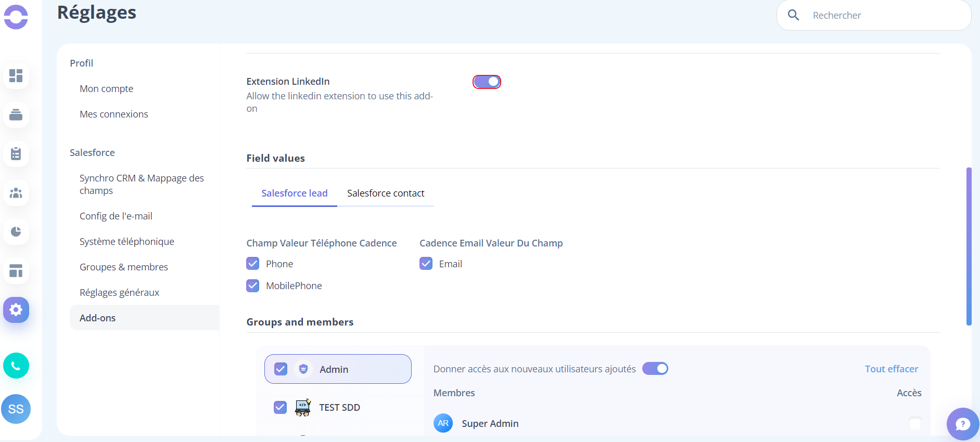Open Système téléphonique settings
The image size is (980, 442).
(x=127, y=242)
